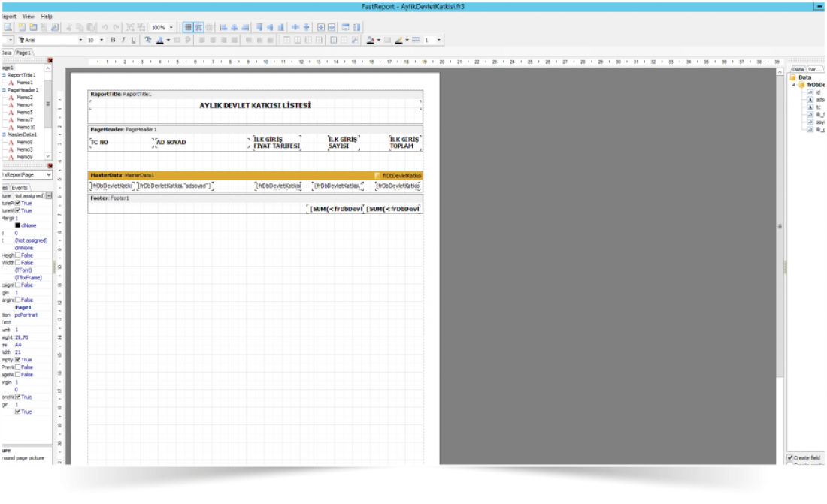Image resolution: width=827 pixels, height=504 pixels.
Task: Click the Show Grid toolbar icon
Action: point(189,27)
